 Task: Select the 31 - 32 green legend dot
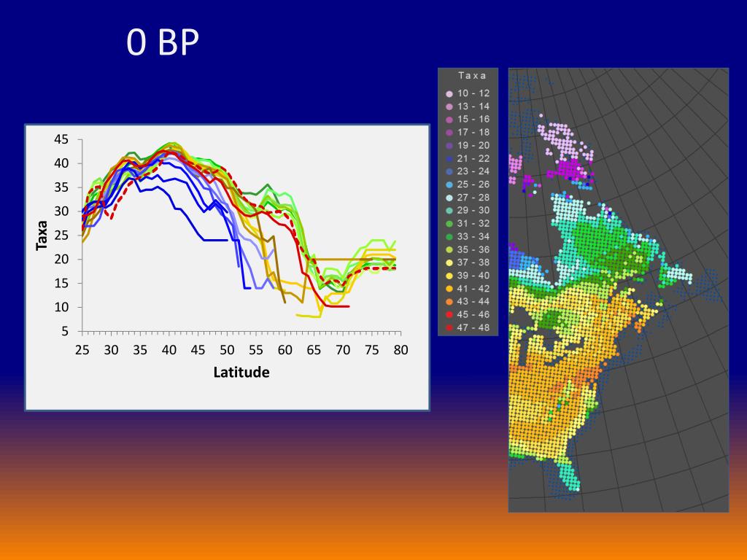point(449,224)
